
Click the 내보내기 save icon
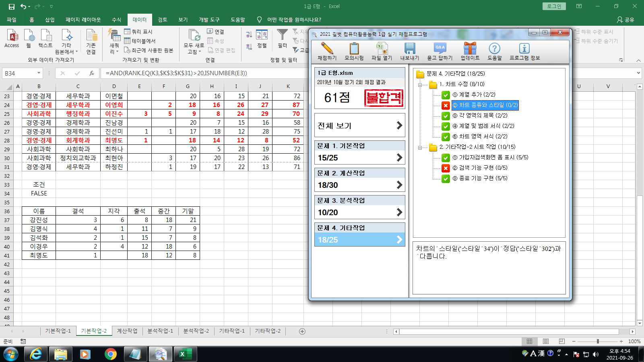point(409,49)
